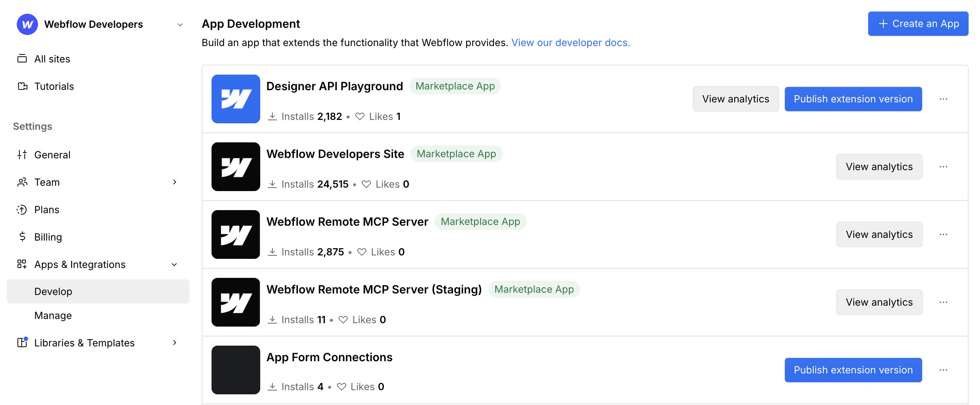Publish extension version for App Form Connections
The height and width of the screenshot is (405, 980).
[x=853, y=370]
